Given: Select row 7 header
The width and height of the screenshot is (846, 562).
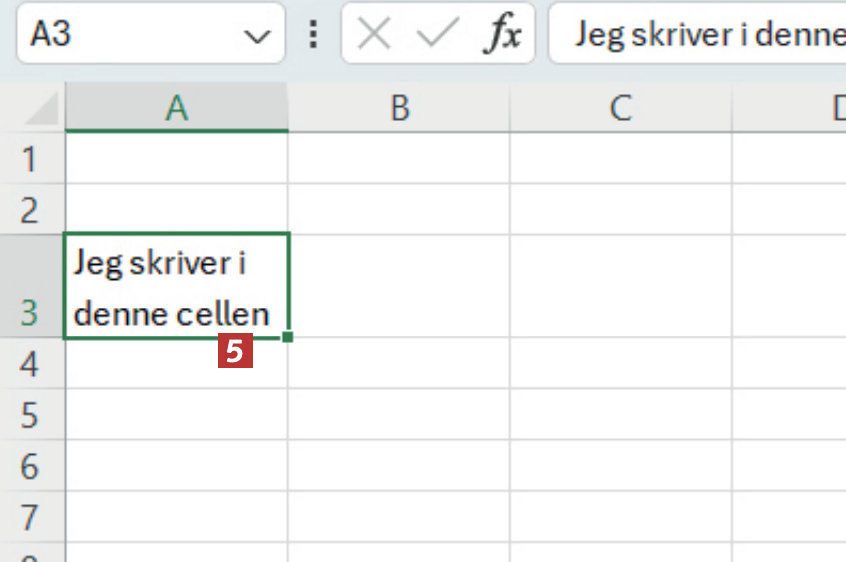Looking at the screenshot, I should pos(30,517).
